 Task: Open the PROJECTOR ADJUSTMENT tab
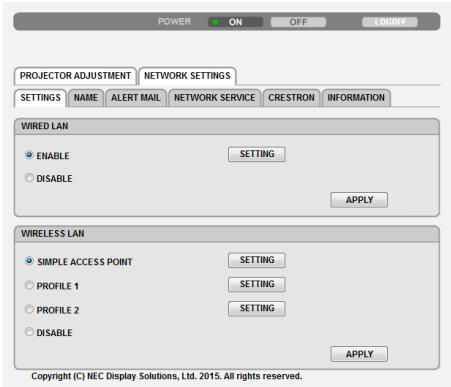(75, 76)
